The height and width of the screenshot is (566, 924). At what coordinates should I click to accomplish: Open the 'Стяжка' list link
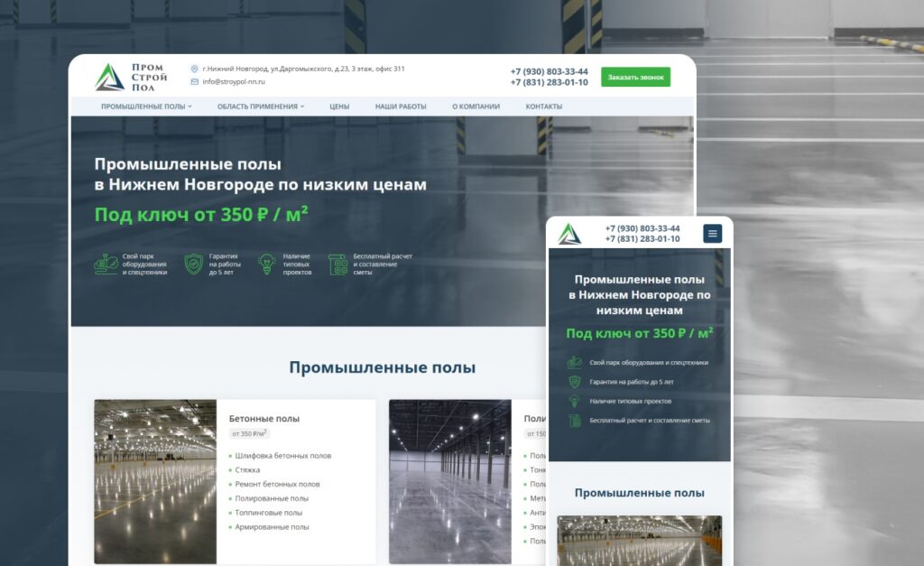pyautogui.click(x=247, y=470)
